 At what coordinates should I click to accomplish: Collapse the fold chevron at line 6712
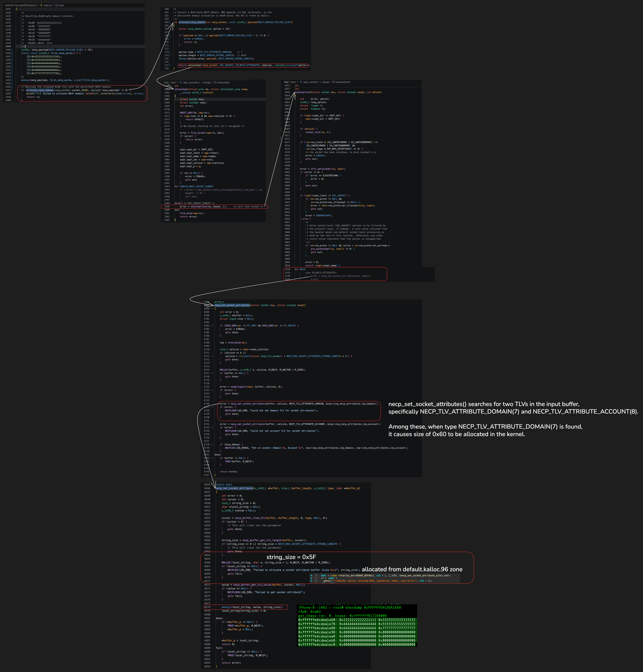click(212, 356)
